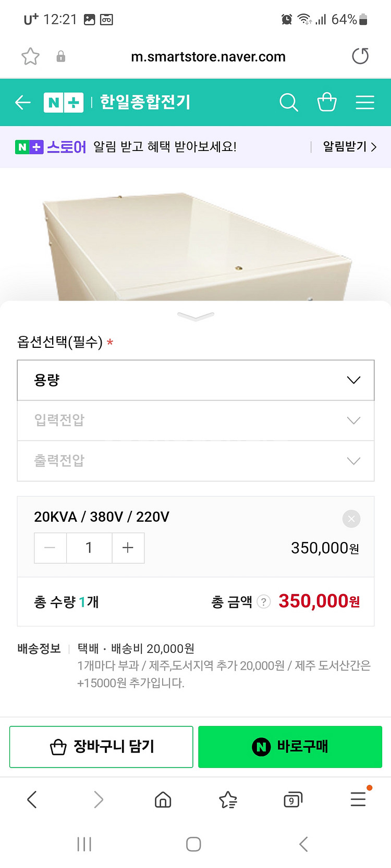This screenshot has height=868, width=391.
Task: Click the total price help question mark
Action: point(264,602)
